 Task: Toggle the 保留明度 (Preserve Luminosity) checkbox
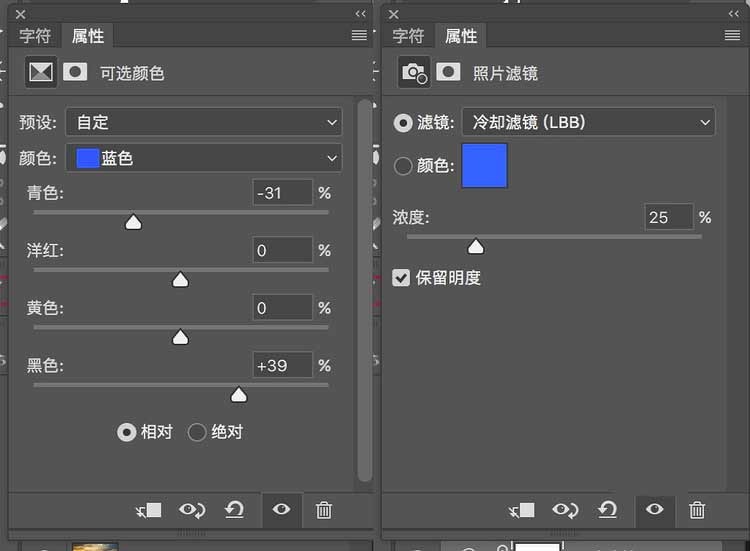[401, 277]
